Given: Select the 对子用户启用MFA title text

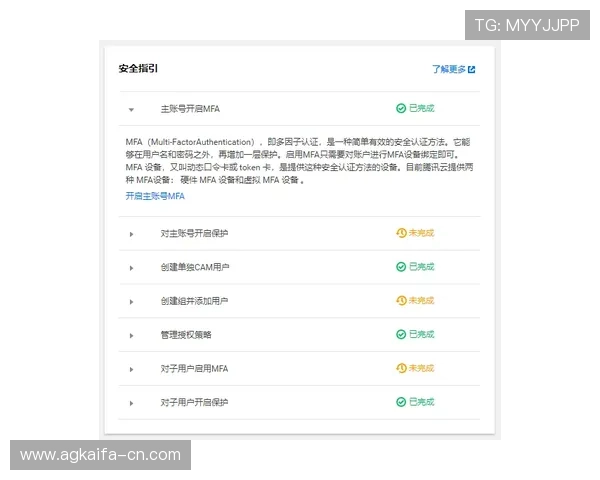Looking at the screenshot, I should [194, 369].
